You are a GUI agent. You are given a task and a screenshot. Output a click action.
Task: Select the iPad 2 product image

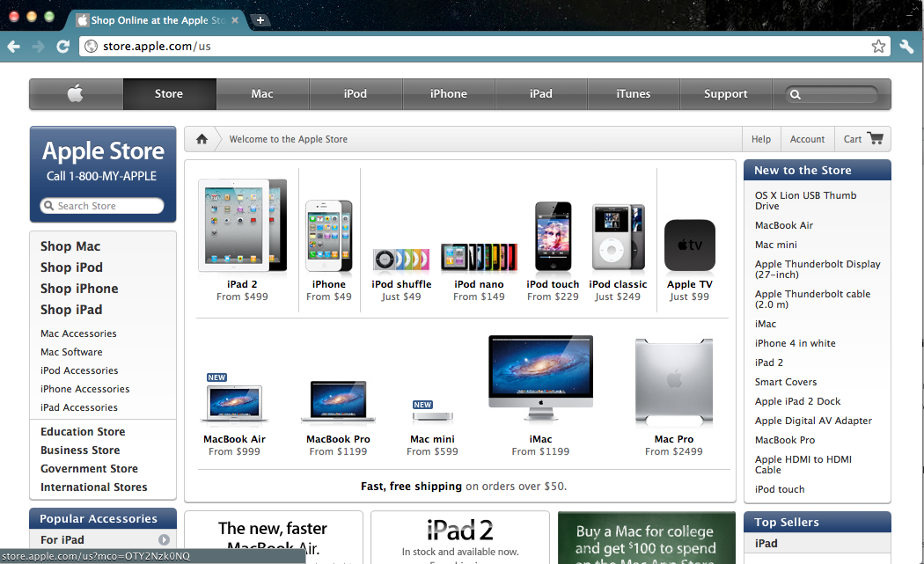pos(242,226)
